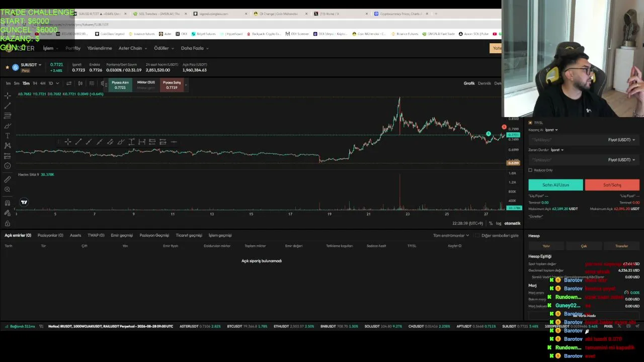Click Sat/Satış sell button

tap(612, 185)
